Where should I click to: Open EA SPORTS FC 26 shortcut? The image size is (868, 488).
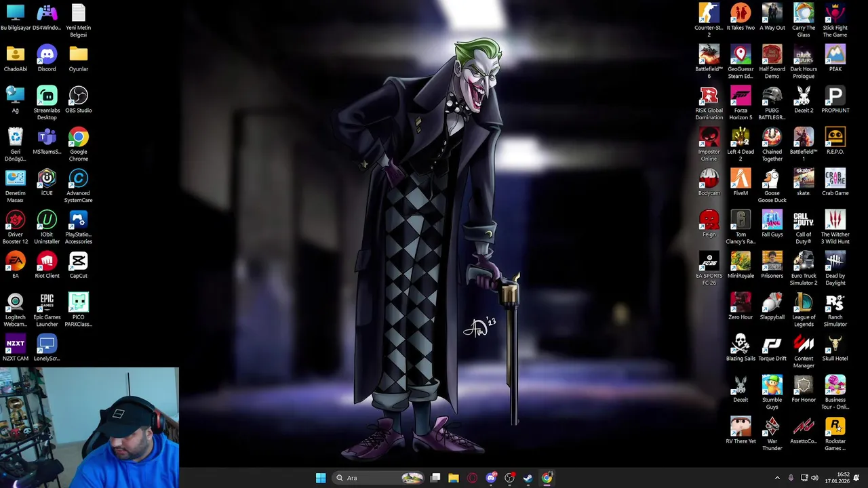click(709, 269)
